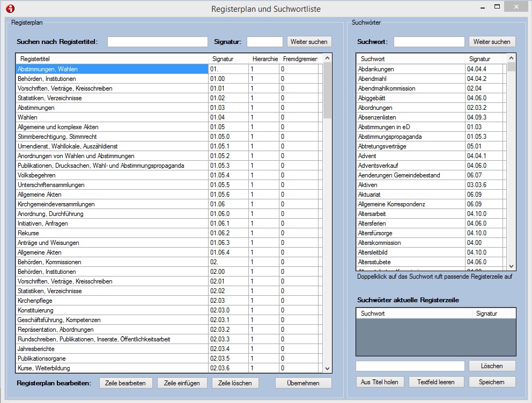This screenshot has height=403, width=532.
Task: Select the Kirchenpflege row in Registerplan
Action: 112,301
